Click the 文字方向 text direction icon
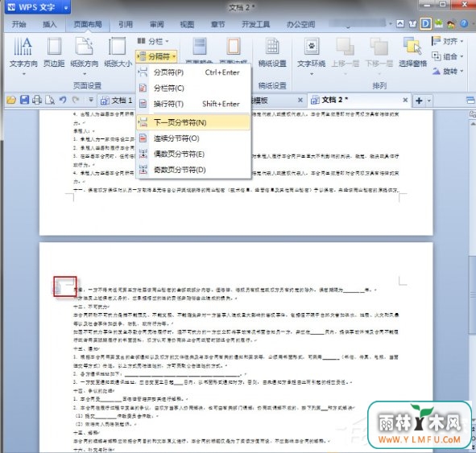This screenshot has height=453, width=476. (23, 47)
